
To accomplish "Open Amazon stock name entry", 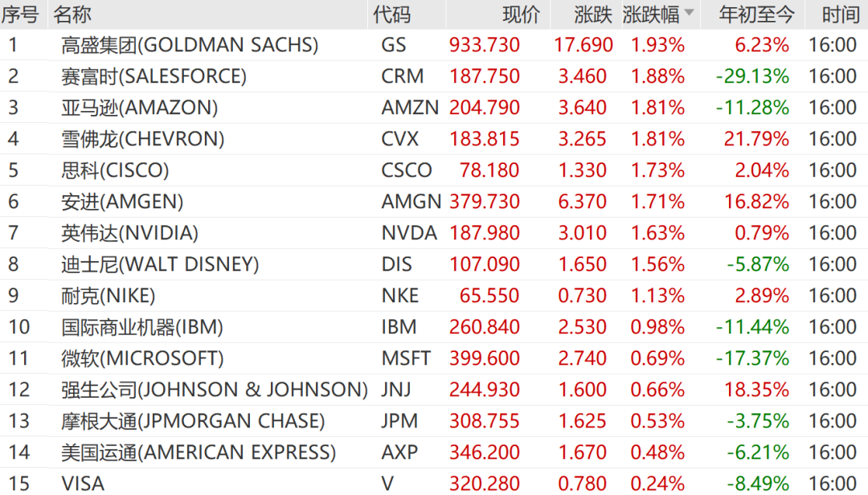I will 140,108.
